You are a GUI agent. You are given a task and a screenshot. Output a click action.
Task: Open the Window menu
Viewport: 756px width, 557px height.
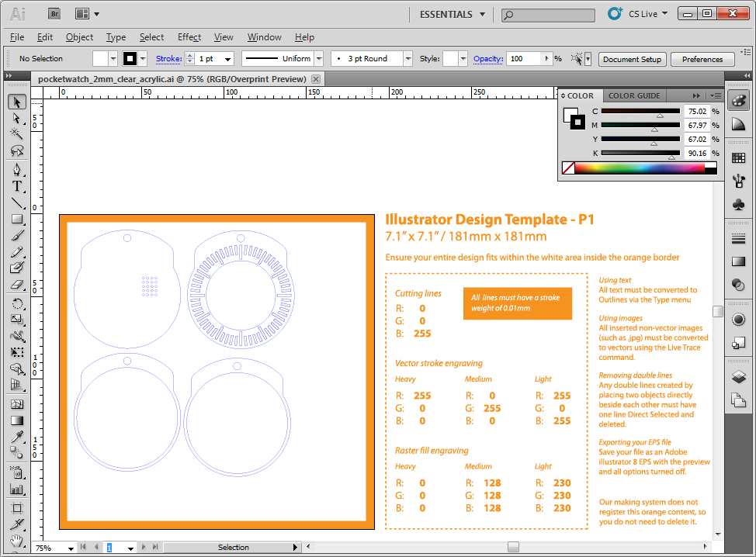[x=264, y=37]
